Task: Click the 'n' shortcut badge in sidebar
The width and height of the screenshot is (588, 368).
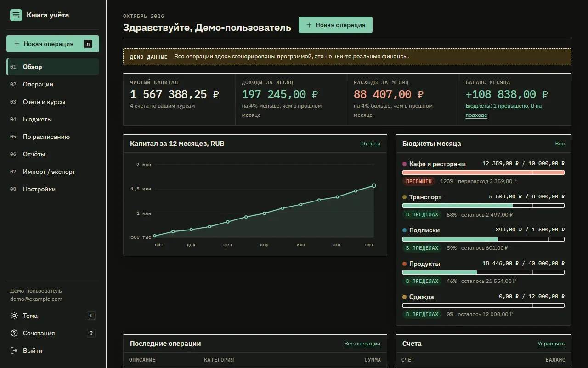Action: click(88, 44)
